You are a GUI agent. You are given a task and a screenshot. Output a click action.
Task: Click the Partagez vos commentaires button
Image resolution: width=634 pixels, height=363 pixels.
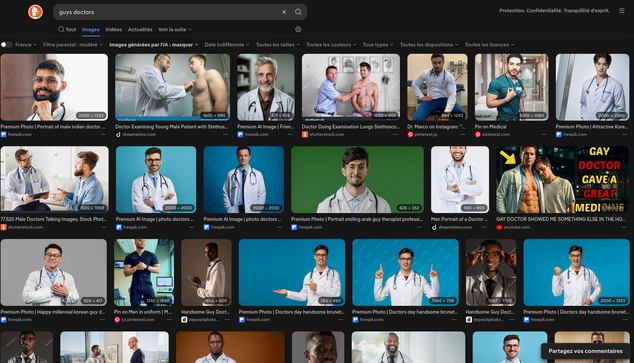pos(585,351)
